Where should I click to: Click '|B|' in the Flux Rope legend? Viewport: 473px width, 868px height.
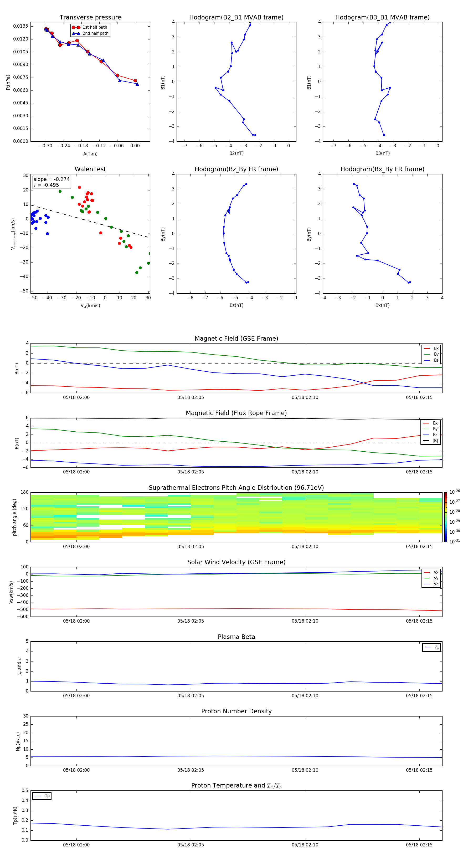436,441
